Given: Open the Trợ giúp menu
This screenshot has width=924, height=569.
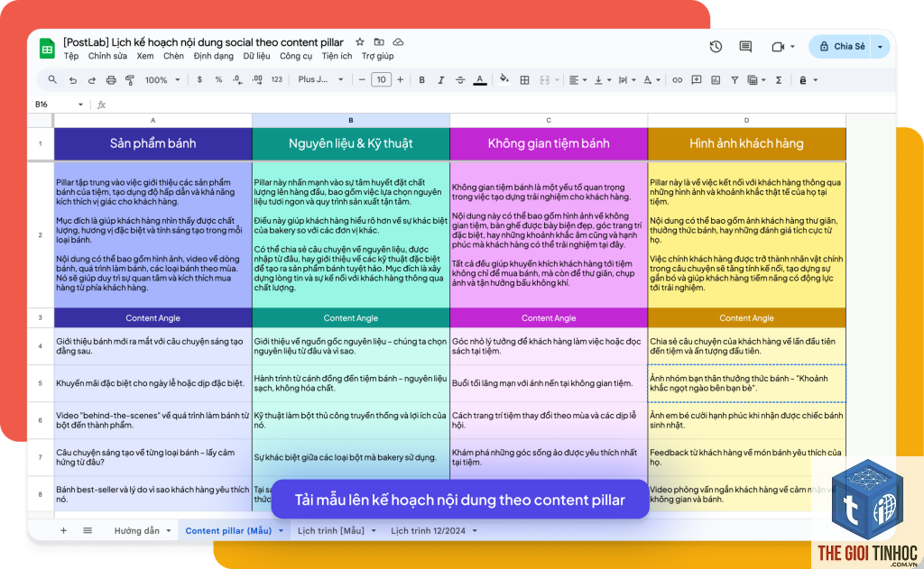Looking at the screenshot, I should [378, 56].
